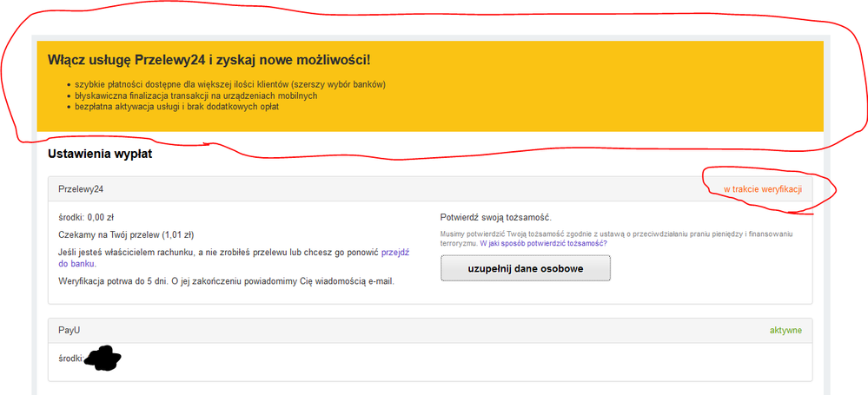Click the bullet 'bezpłatna aktywacja usługi' line
868x395 pixels.
(x=176, y=107)
